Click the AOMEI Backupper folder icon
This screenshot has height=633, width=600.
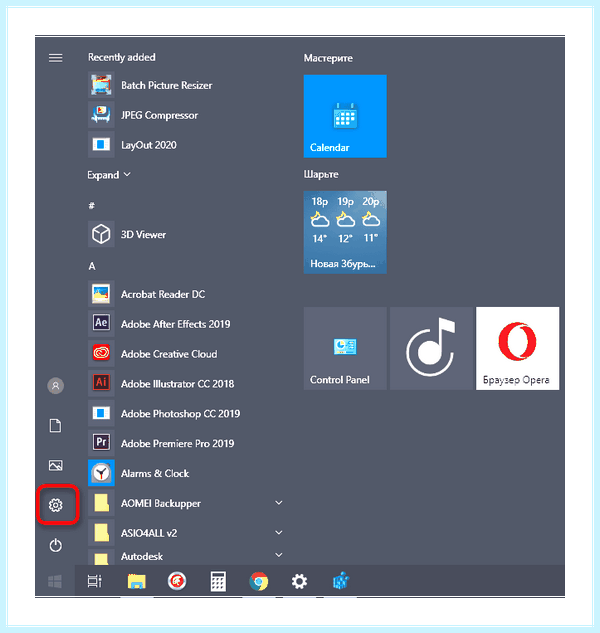[101, 503]
